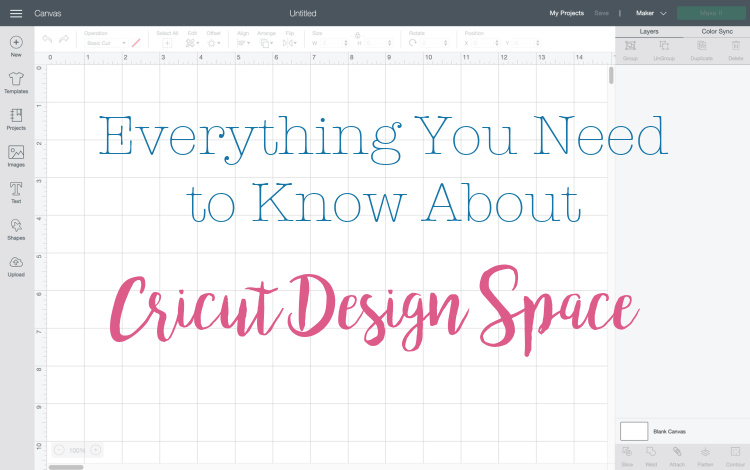Open the Offset dropdown
Viewport: 750px width, 470px height.
213,43
